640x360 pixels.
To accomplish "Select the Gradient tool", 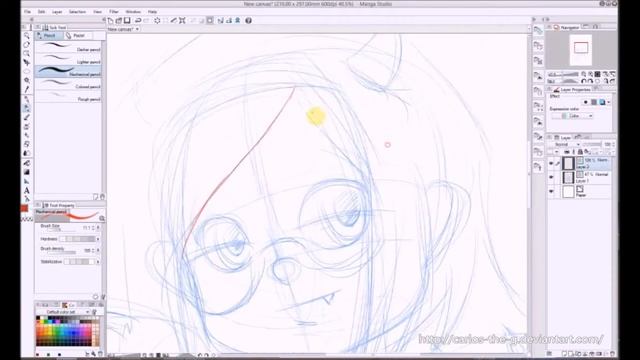I will [27, 172].
